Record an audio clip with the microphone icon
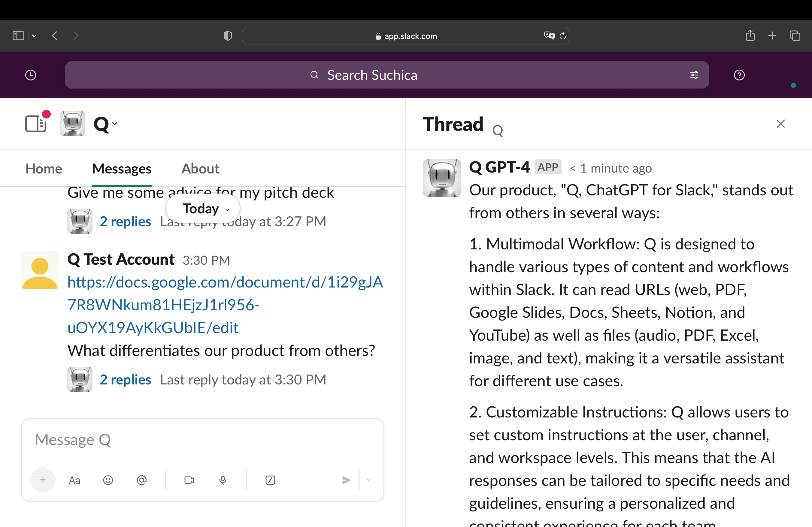Screen dimensions: 812x527 223,480
